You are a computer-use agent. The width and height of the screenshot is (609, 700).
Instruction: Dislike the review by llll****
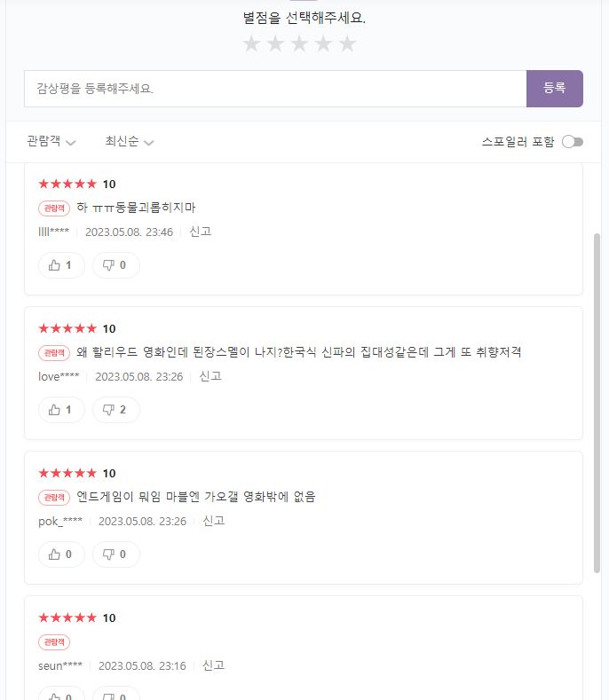(116, 265)
